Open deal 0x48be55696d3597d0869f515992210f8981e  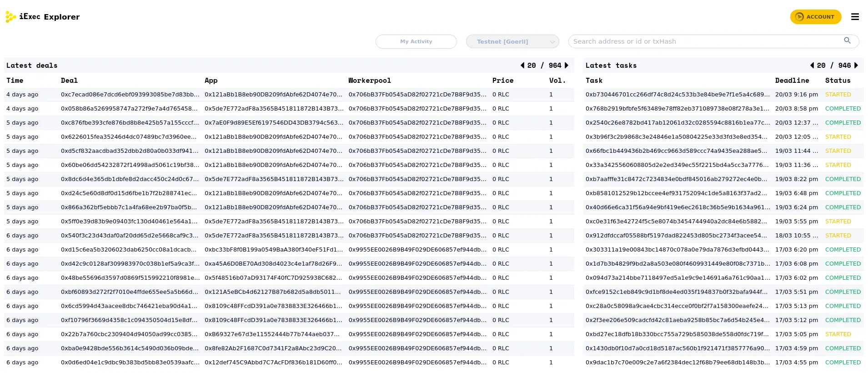click(x=130, y=278)
